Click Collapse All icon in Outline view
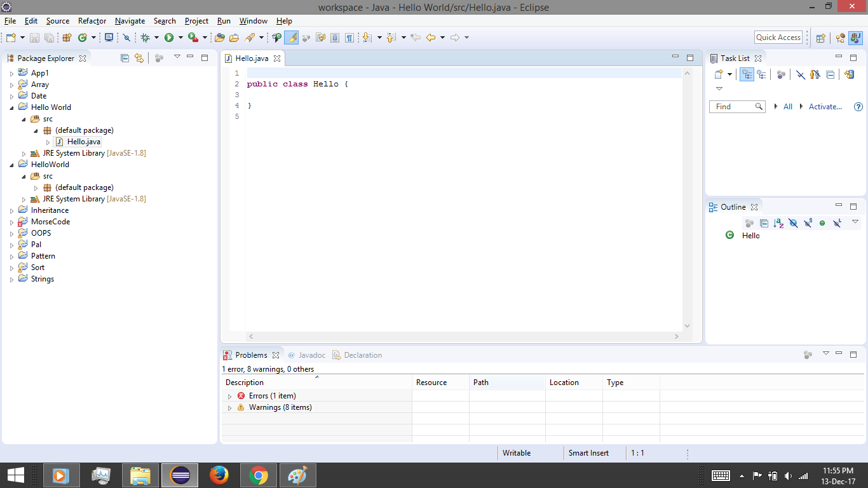 pyautogui.click(x=764, y=223)
